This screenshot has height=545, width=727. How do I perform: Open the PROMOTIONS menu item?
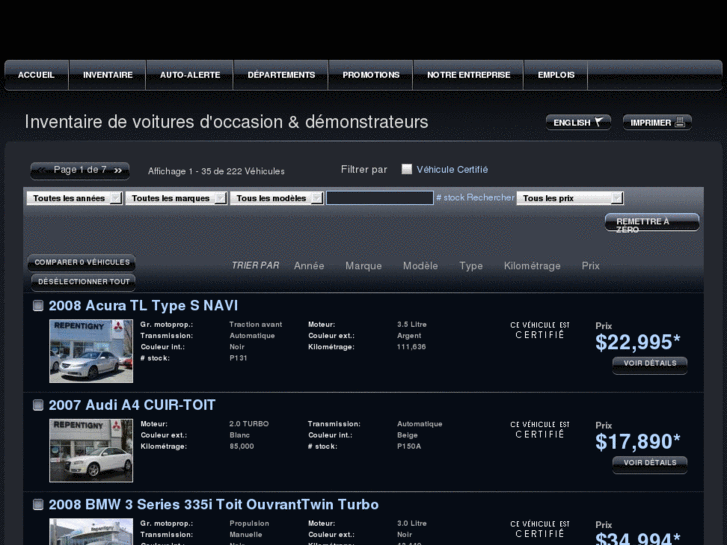[x=371, y=75]
